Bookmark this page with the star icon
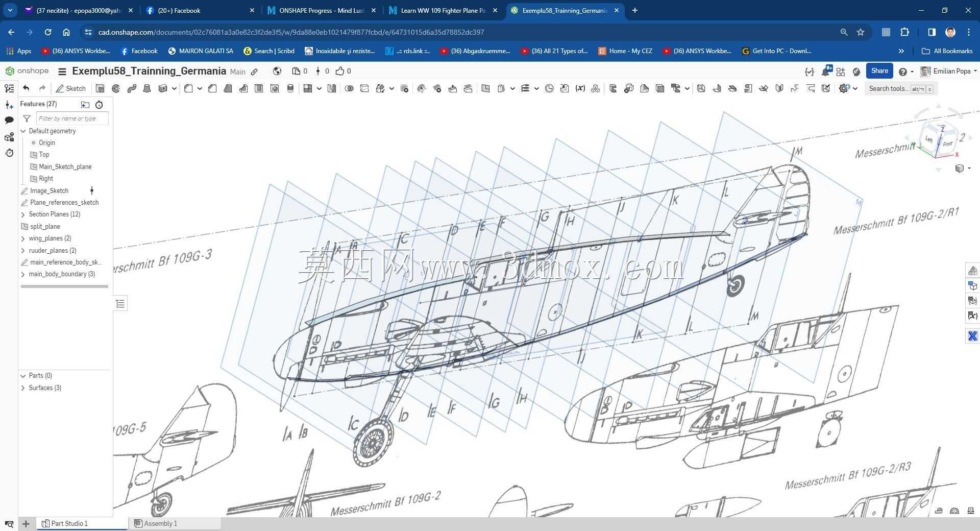Image resolution: width=980 pixels, height=531 pixels. click(861, 32)
